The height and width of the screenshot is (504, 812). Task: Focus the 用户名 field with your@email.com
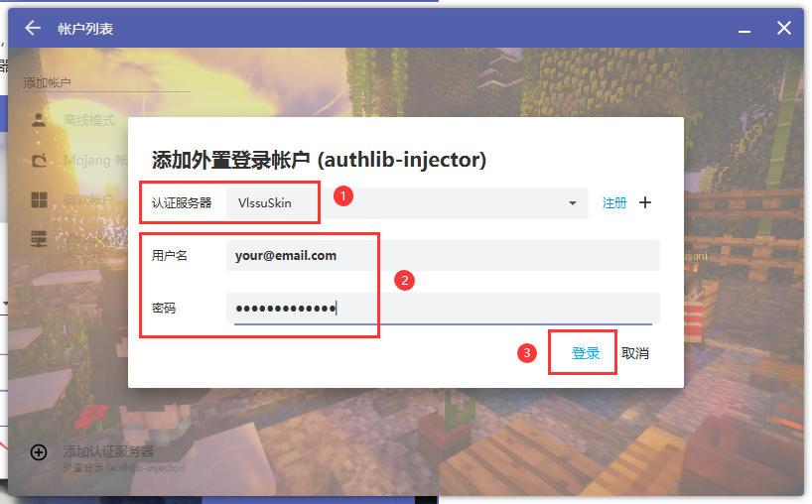pyautogui.click(x=442, y=255)
